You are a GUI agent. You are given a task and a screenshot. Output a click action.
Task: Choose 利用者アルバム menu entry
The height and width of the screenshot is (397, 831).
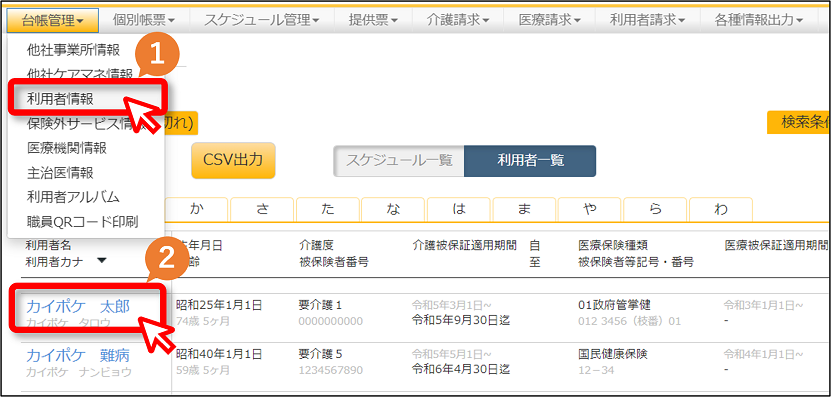click(x=73, y=197)
